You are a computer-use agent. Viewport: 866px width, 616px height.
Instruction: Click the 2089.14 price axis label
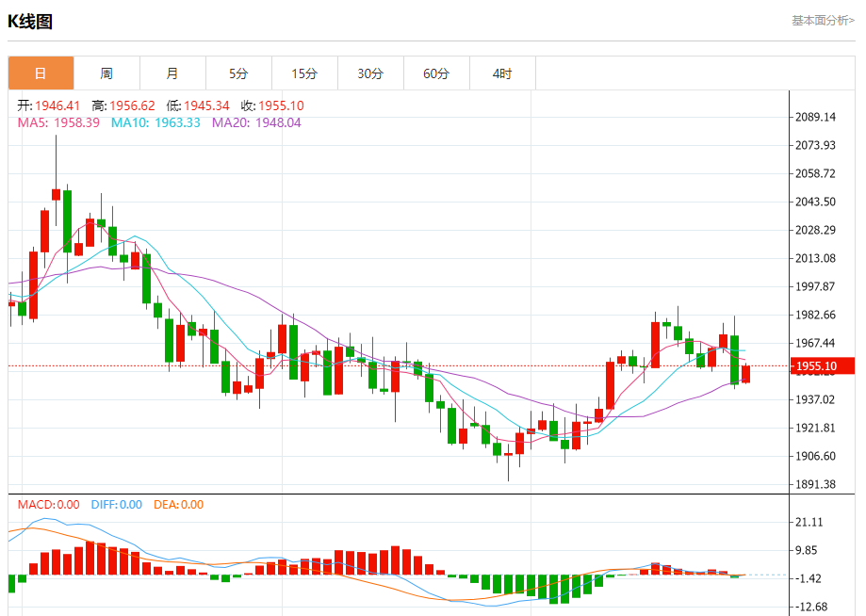[815, 117]
